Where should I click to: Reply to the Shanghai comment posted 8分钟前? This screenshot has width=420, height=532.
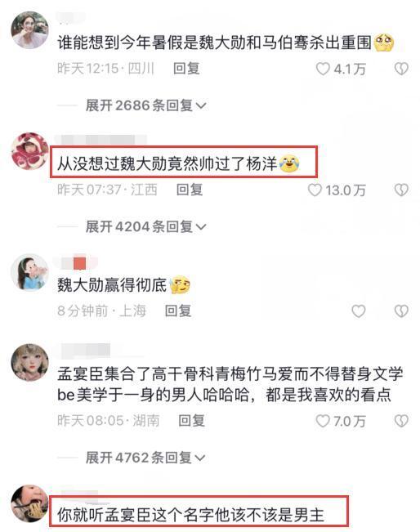178,311
